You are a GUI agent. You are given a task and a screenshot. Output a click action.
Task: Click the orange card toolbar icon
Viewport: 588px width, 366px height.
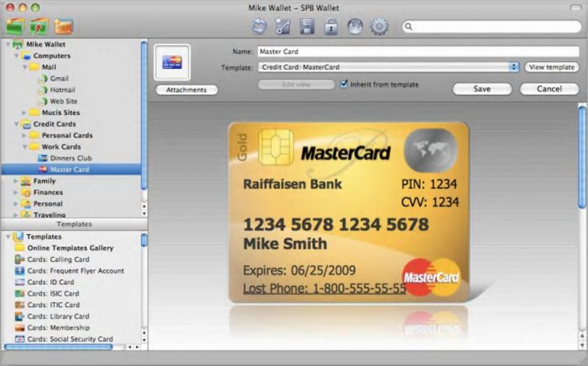pos(63,27)
